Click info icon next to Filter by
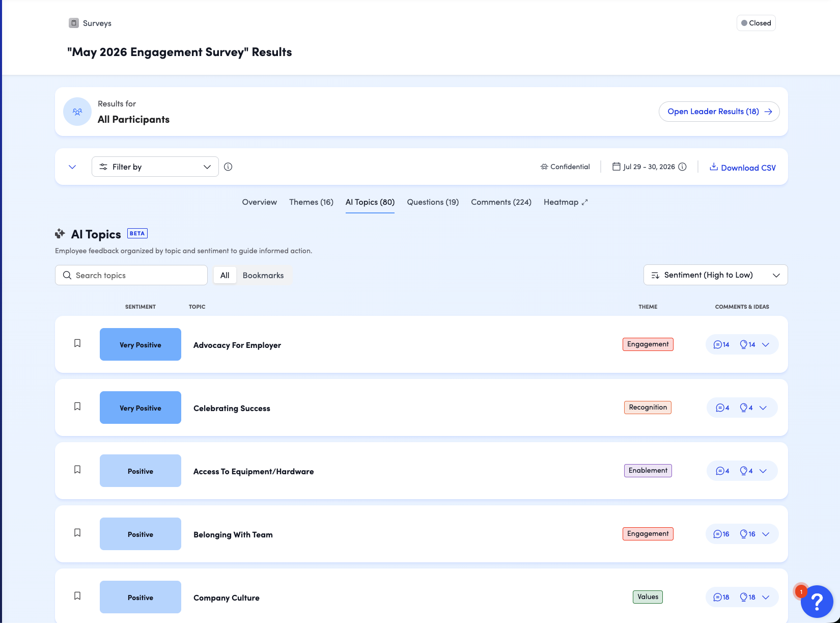Viewport: 840px width, 623px height. tap(228, 167)
